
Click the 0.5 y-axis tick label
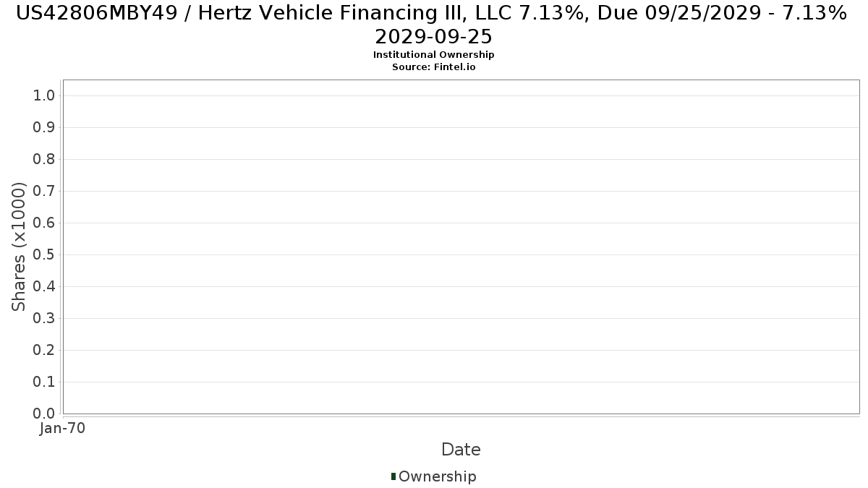[45, 255]
